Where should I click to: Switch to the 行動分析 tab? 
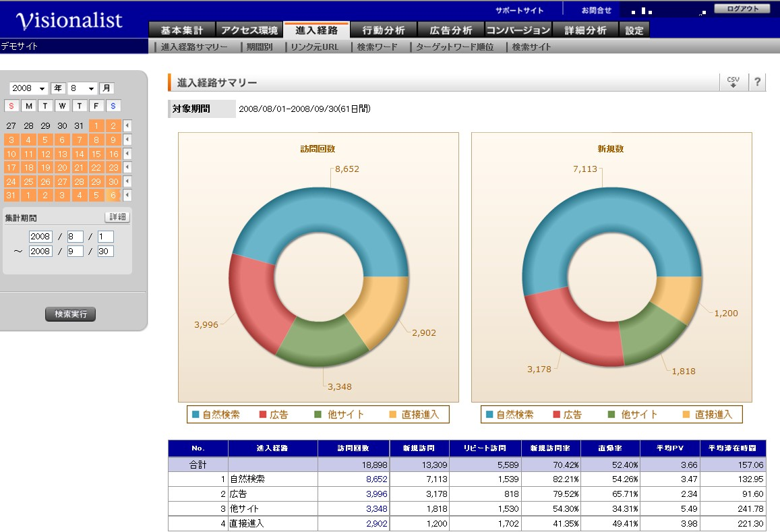pos(383,30)
